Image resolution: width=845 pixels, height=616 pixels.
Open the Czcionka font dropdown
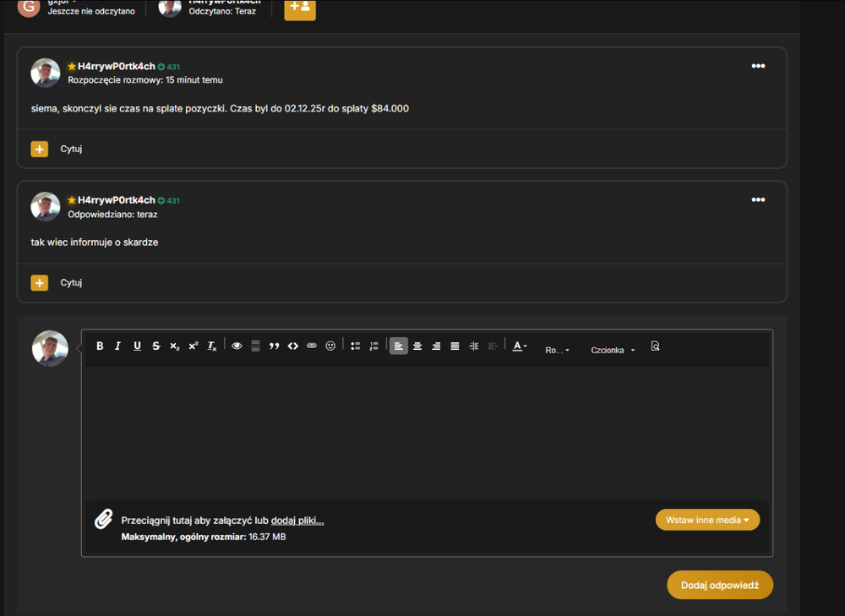613,350
